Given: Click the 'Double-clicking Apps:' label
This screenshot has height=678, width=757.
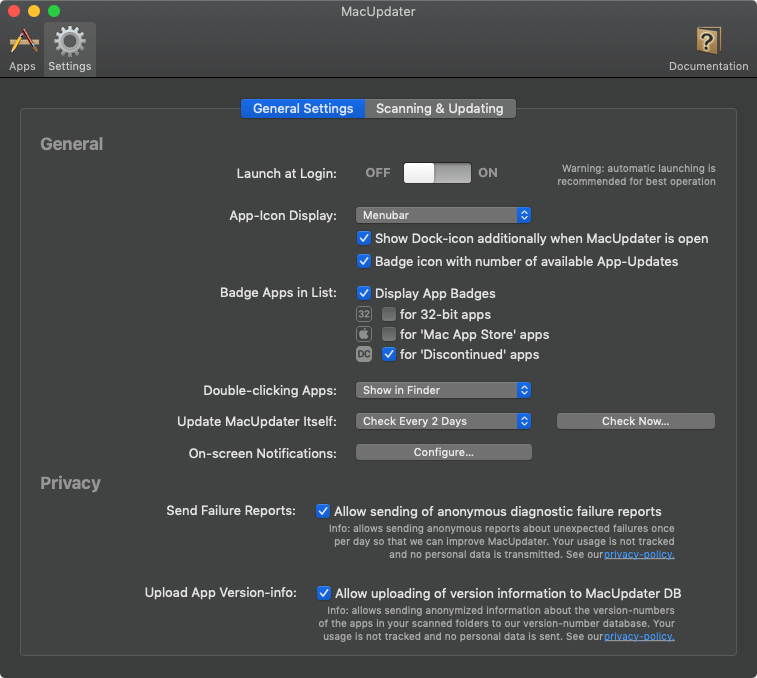Looking at the screenshot, I should point(270,390).
